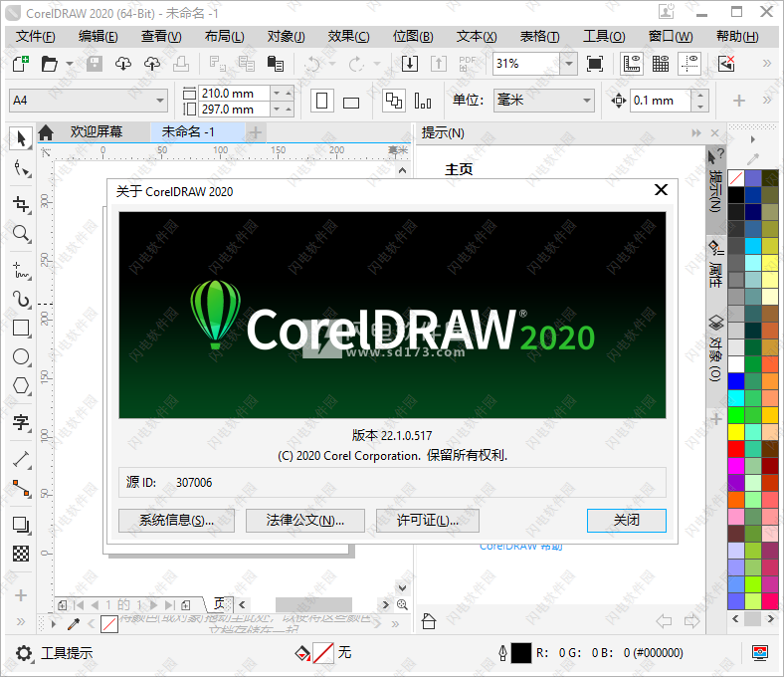784x677 pixels.
Task: Create a new document icon
Action: 21,64
